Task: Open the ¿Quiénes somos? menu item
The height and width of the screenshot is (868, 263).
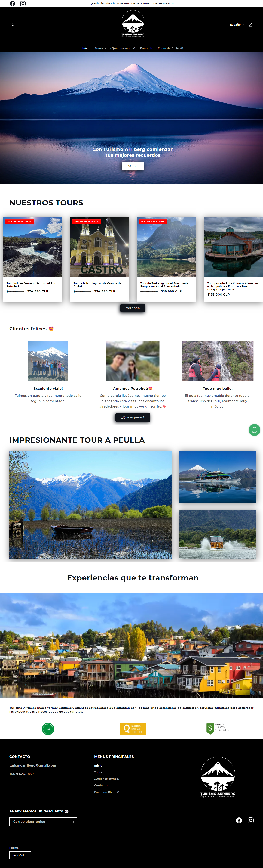Action: click(x=123, y=48)
